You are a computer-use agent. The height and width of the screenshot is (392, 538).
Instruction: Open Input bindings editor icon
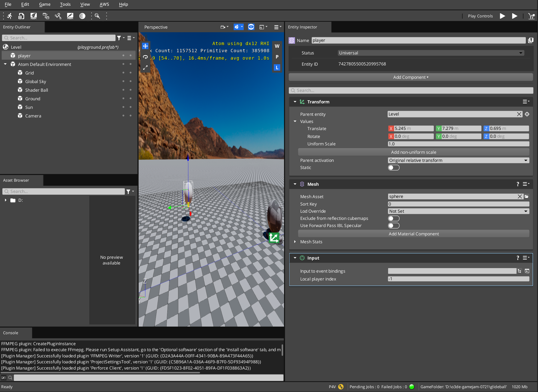click(527, 271)
